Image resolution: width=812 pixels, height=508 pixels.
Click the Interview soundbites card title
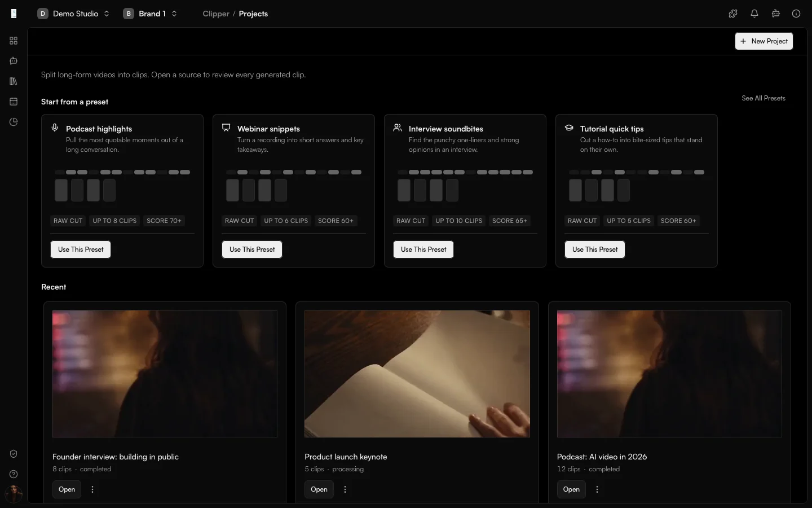(x=446, y=129)
